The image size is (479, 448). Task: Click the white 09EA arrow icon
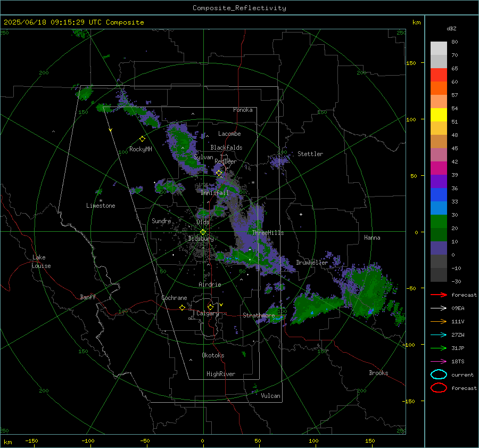[439, 308]
